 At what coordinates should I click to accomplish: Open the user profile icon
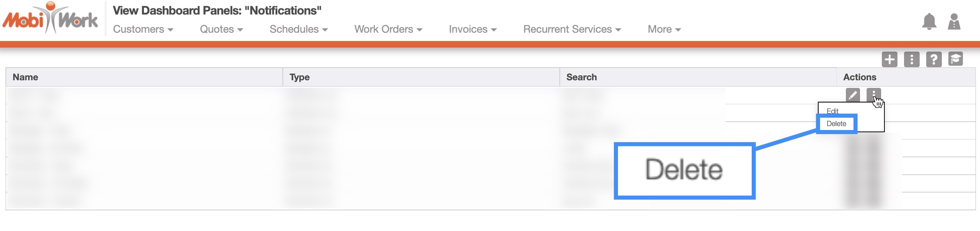click(x=954, y=22)
